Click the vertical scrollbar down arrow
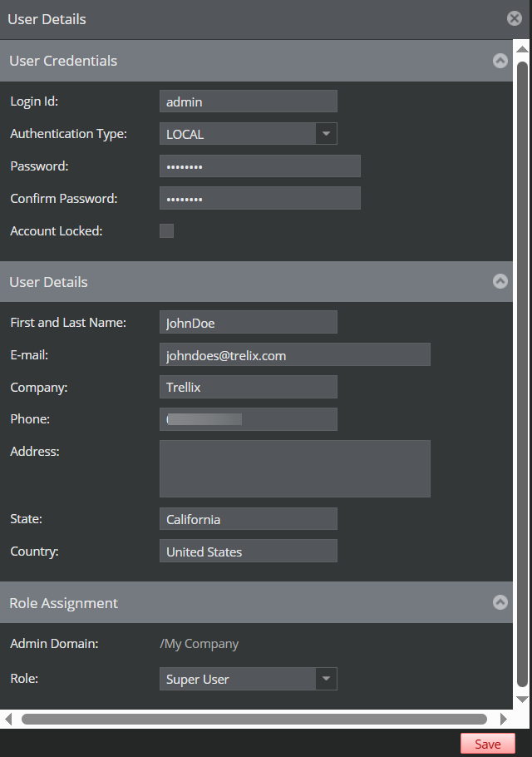532x757 pixels. coord(522,700)
